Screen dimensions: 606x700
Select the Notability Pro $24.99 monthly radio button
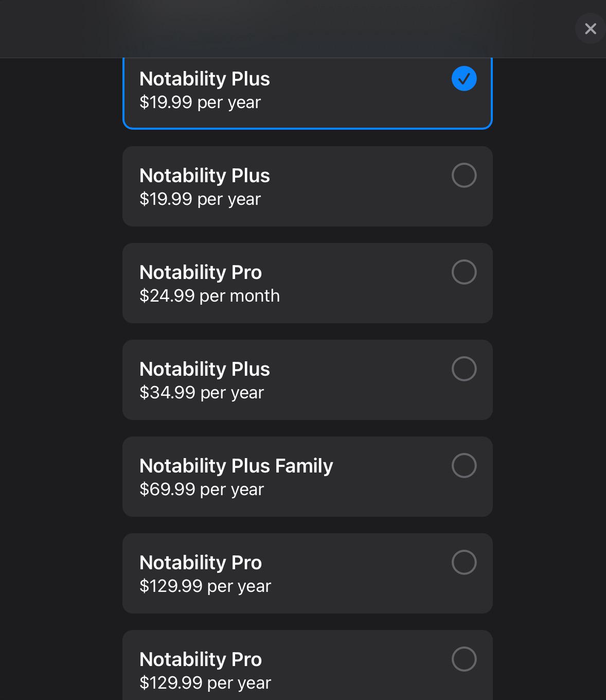coord(464,272)
